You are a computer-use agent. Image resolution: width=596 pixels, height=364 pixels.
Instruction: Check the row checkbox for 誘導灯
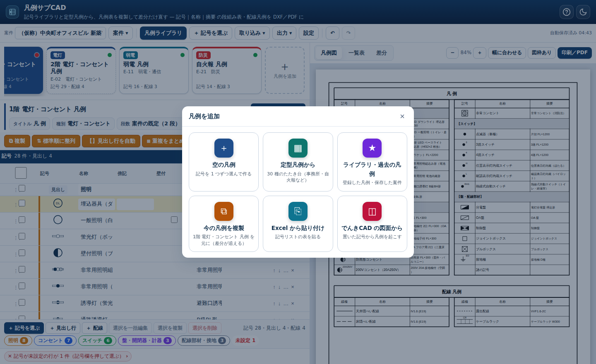coord(22,302)
